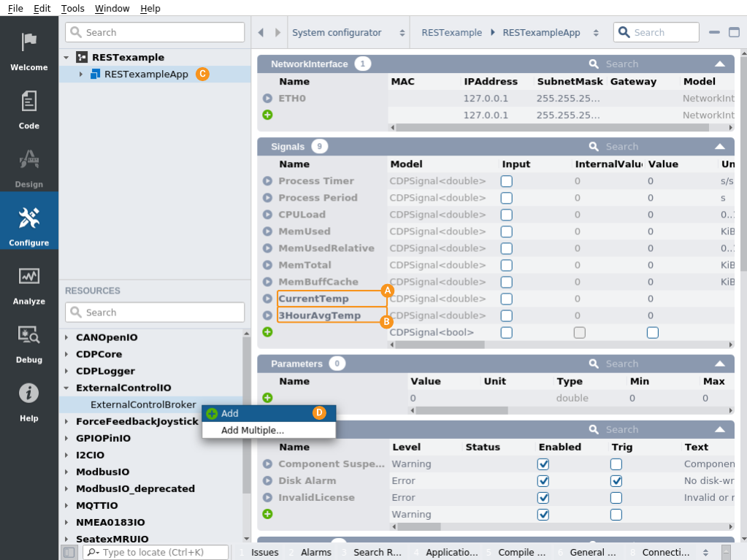Open the Help mode
The width and height of the screenshot is (747, 560).
point(28,402)
